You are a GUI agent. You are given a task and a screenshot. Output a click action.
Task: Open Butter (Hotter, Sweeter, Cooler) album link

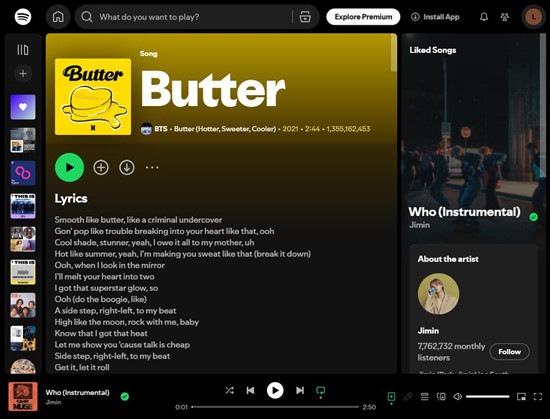pyautogui.click(x=225, y=129)
